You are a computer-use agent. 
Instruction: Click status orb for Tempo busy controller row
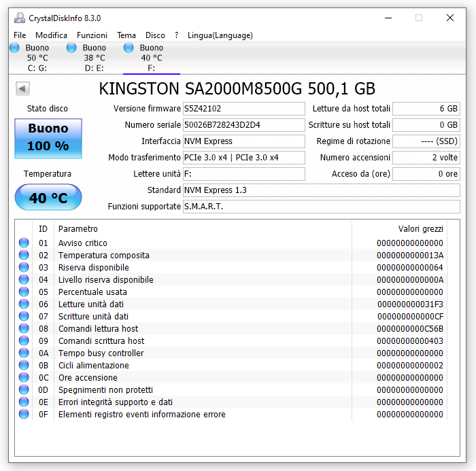tap(24, 353)
